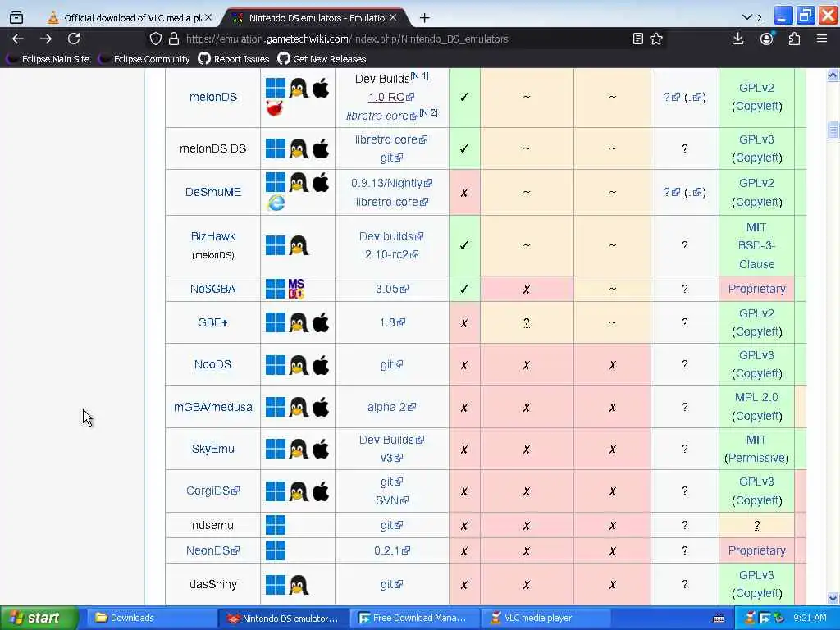Open the account profile icon

pyautogui.click(x=767, y=39)
